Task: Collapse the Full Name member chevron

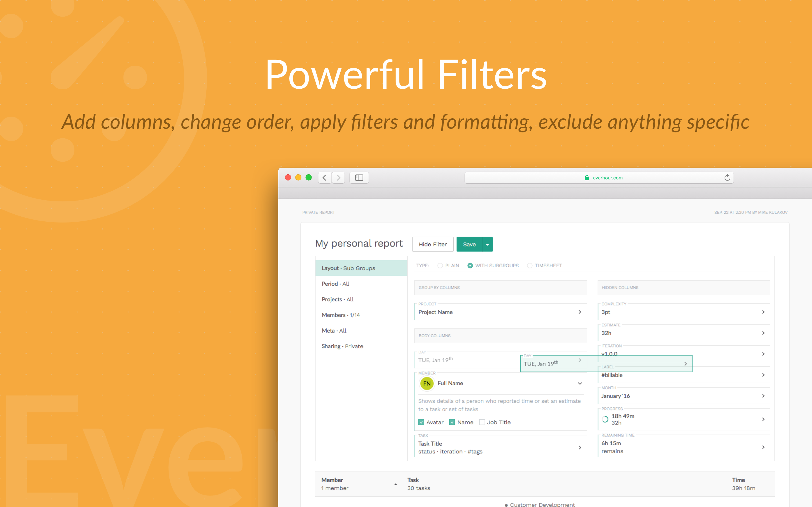Action: click(x=579, y=383)
